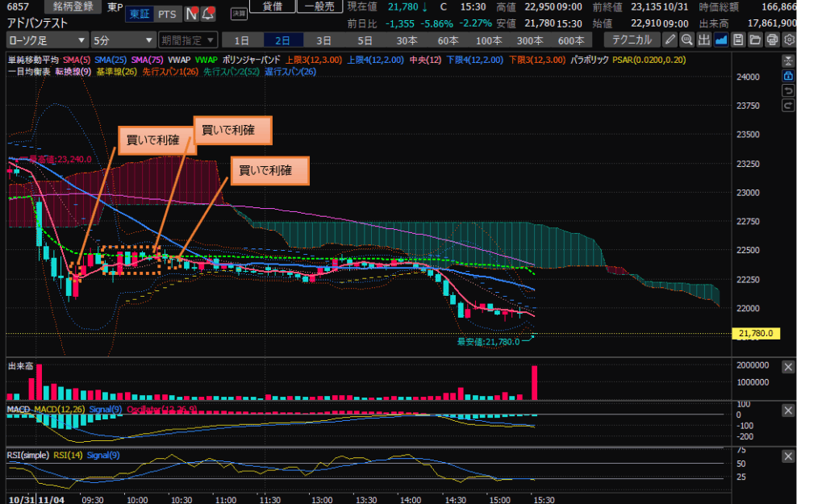Viewport: 826px width, 504px height.
Task: Switch market to PTS
Action: (x=167, y=14)
